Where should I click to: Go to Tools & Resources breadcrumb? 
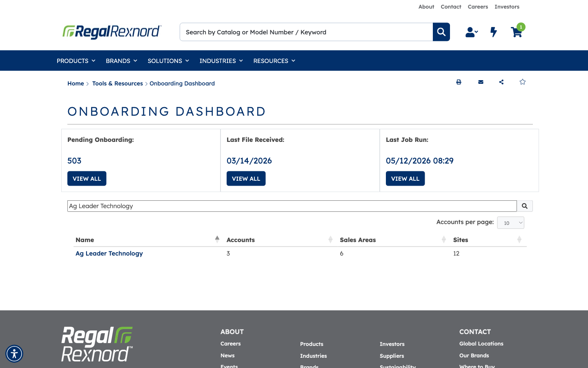(x=118, y=83)
